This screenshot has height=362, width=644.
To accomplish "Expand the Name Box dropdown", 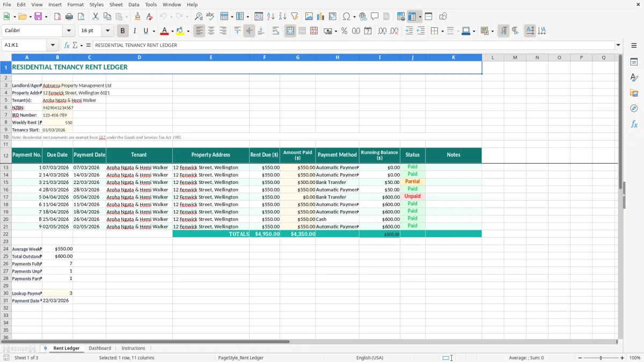I will point(53,46).
